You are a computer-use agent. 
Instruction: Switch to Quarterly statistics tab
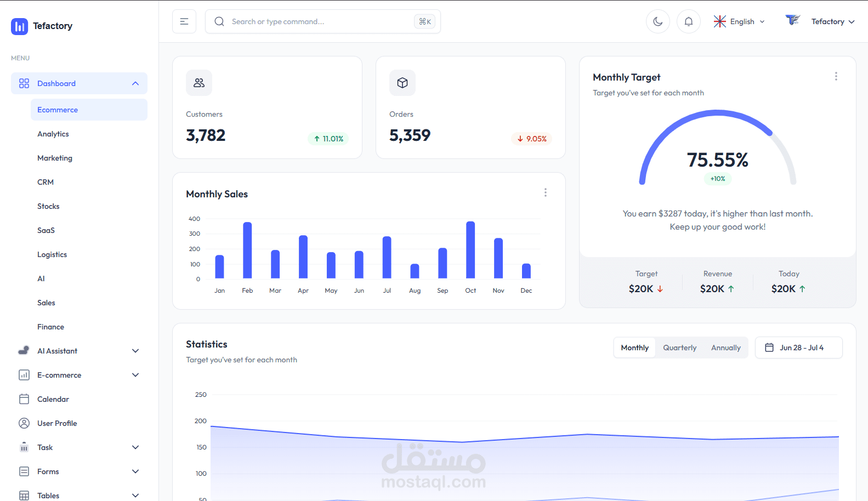coord(679,348)
